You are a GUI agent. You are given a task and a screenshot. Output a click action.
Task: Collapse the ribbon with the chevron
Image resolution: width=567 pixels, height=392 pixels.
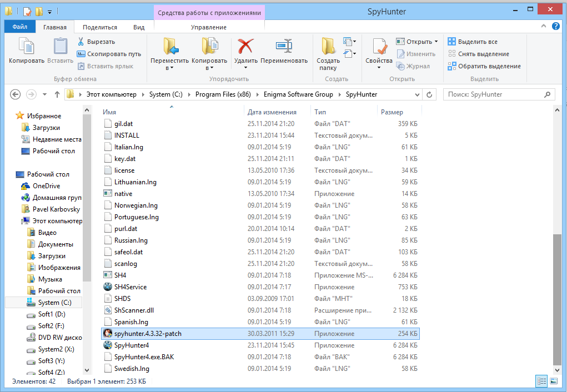(544, 26)
